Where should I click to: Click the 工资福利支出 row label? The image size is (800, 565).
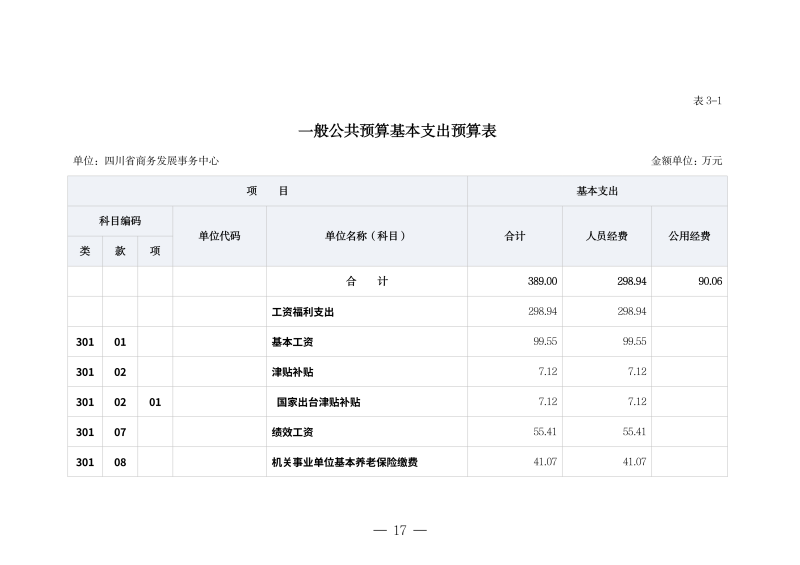[302, 312]
